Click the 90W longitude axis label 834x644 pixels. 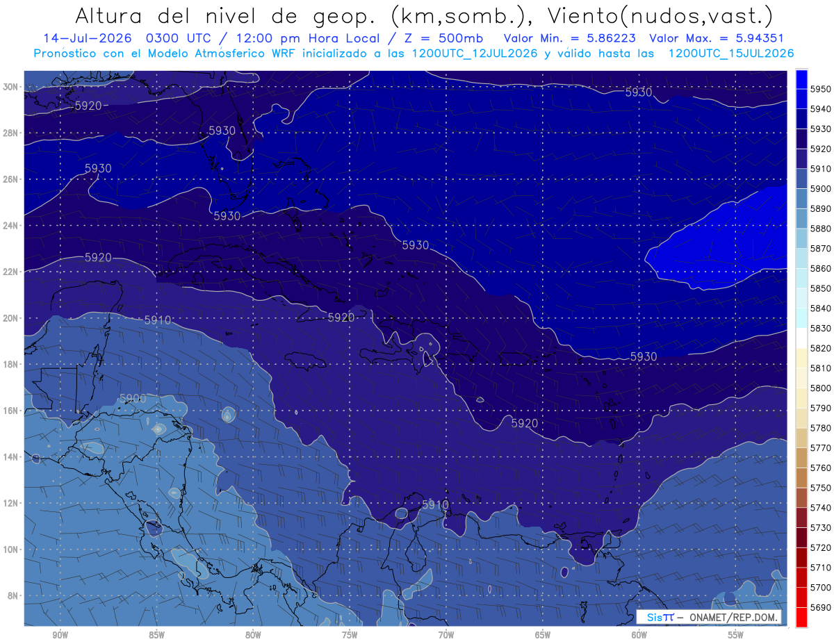point(60,635)
